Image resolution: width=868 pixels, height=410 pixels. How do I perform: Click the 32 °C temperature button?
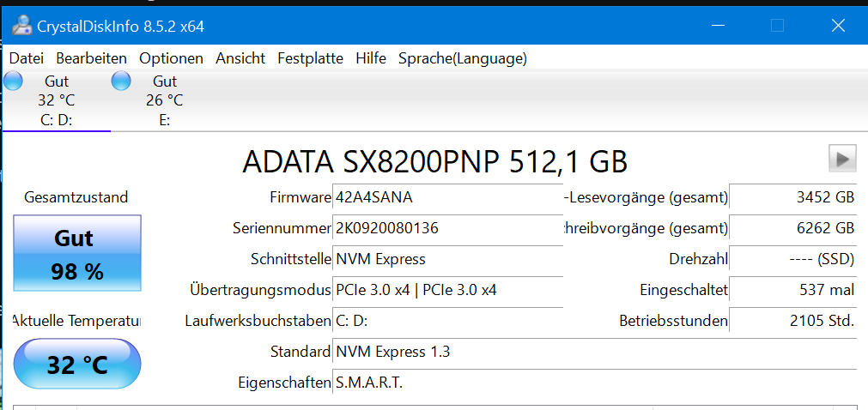tap(77, 365)
